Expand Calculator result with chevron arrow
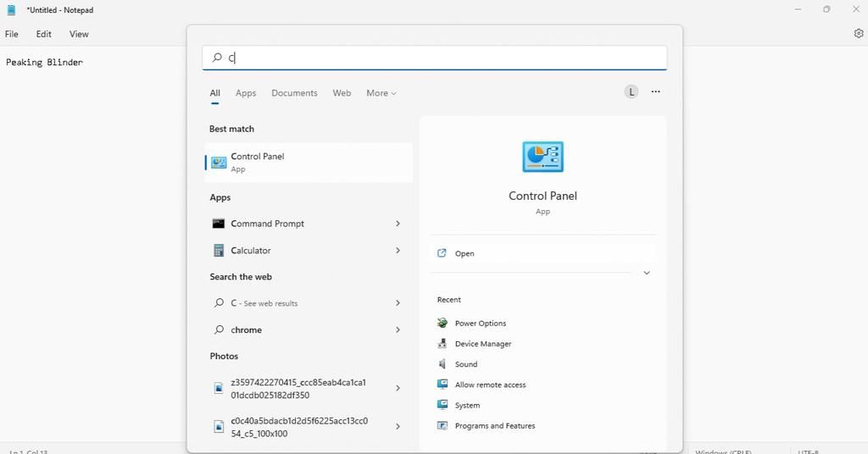 click(x=398, y=250)
